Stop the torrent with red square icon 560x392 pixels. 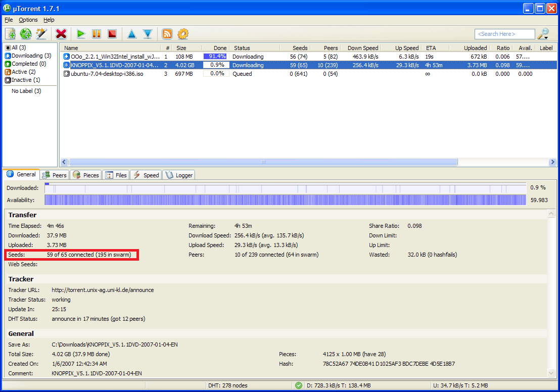(x=112, y=34)
